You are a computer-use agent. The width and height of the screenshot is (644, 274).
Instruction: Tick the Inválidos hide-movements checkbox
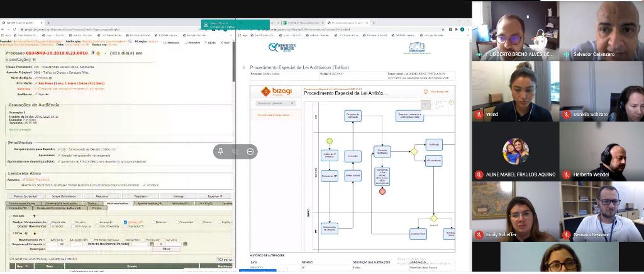coord(48,226)
